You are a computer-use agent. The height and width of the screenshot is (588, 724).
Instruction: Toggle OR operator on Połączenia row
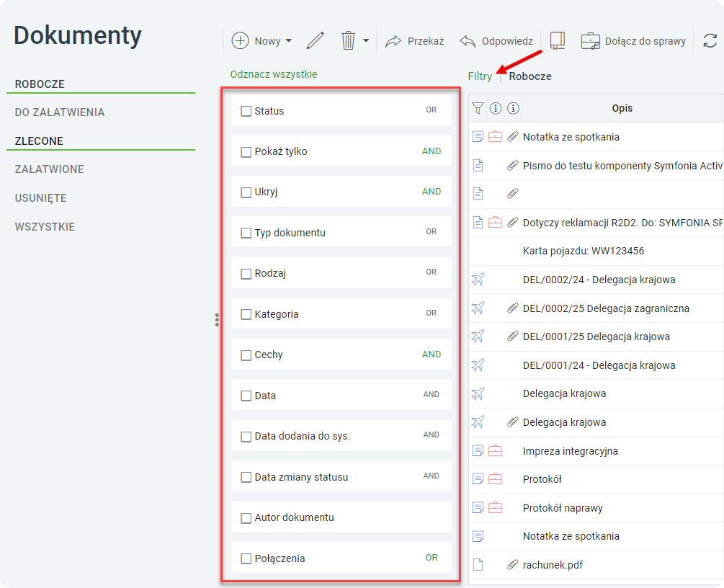432,558
